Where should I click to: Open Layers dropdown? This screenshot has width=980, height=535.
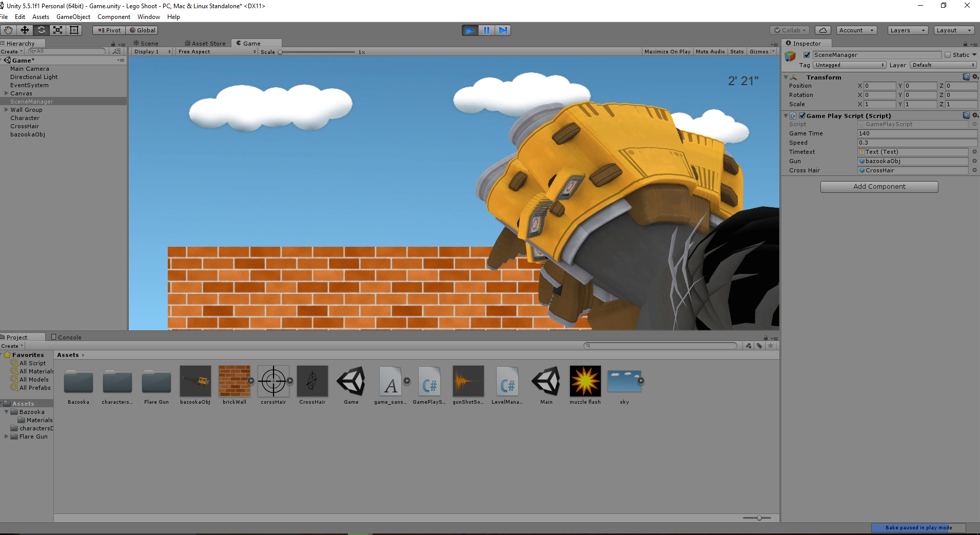[908, 30]
